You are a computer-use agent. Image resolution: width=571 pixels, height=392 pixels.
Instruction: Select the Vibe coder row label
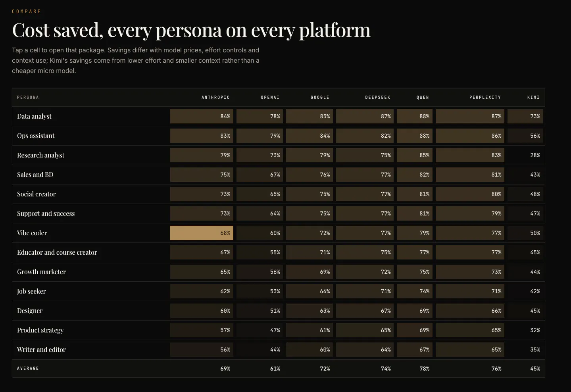pos(32,233)
